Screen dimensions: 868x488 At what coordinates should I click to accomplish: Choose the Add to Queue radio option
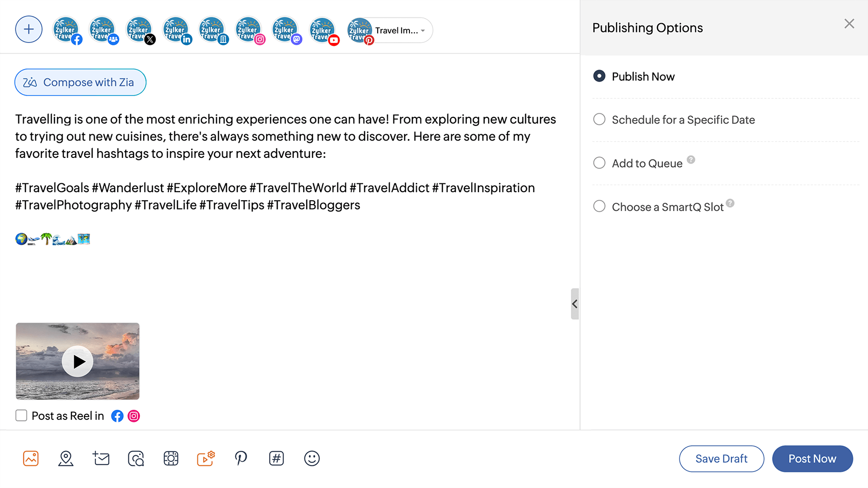599,163
